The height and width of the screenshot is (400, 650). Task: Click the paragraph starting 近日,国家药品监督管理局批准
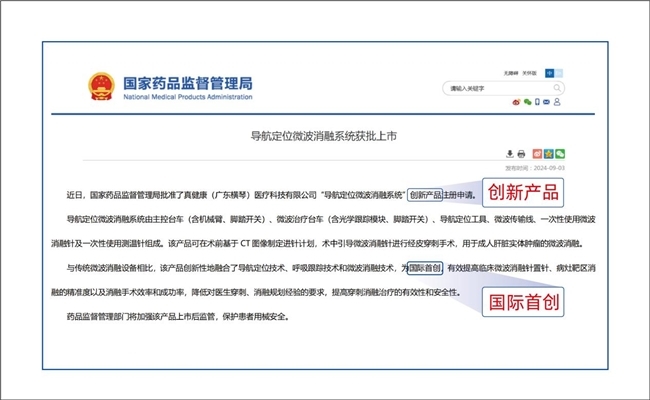[x=271, y=195]
